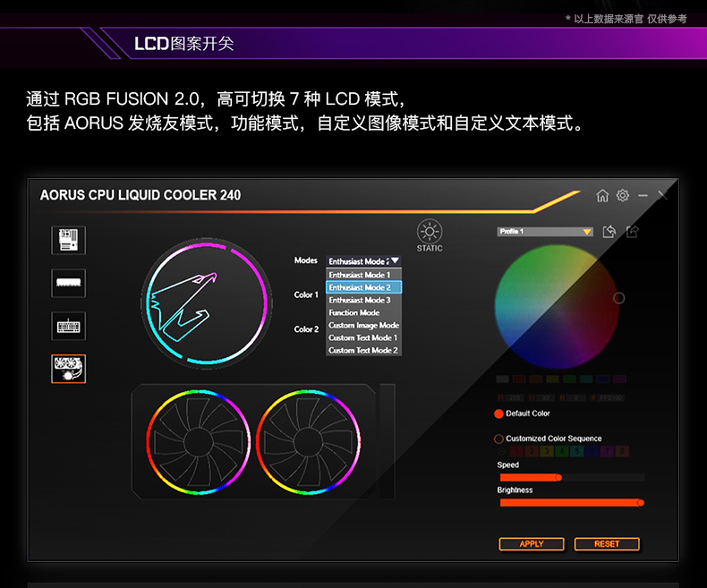Adjust the Brightness slider handle
The image size is (707, 588).
click(640, 503)
